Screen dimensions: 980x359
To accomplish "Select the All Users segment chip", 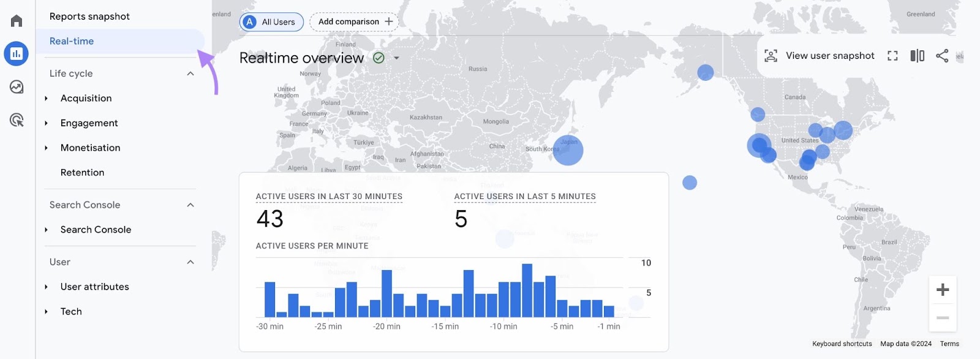I will point(271,22).
